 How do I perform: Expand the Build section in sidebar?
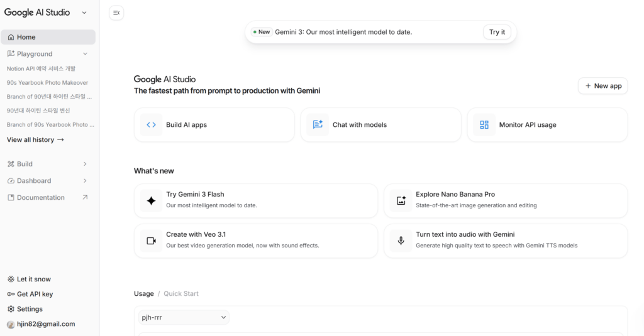pos(85,164)
